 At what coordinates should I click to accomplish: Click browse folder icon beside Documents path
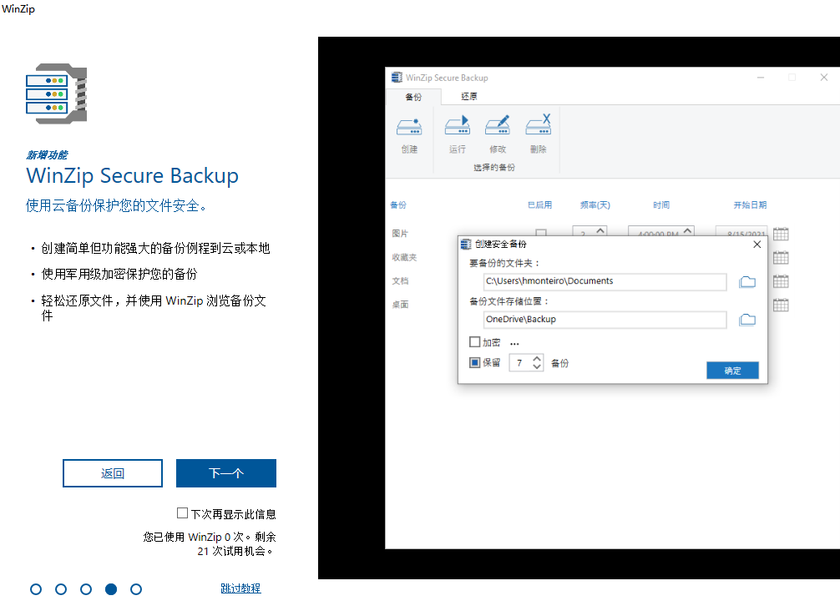click(747, 282)
